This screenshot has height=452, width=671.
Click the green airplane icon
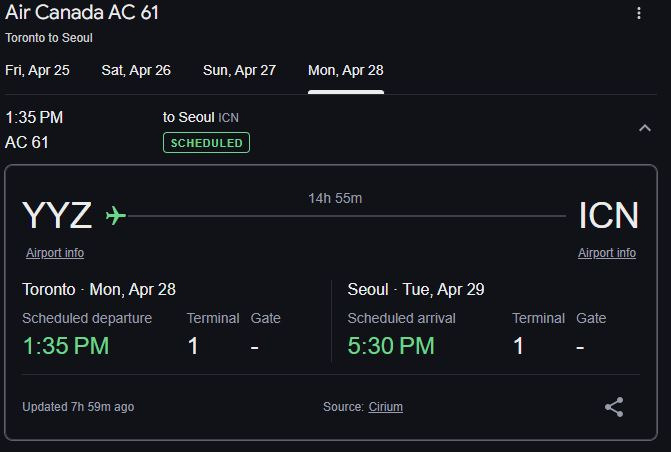(x=116, y=215)
